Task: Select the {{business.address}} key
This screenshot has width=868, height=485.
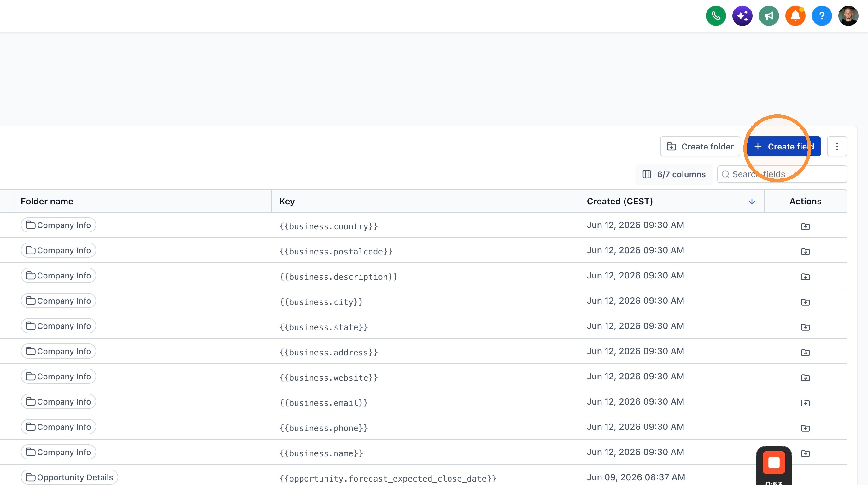Action: [x=329, y=353]
